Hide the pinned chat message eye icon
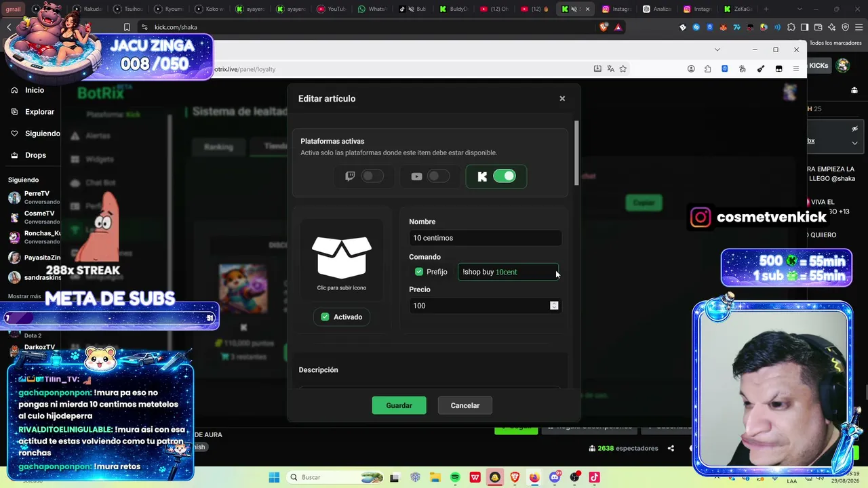Image resolution: width=868 pixels, height=488 pixels. click(x=855, y=129)
